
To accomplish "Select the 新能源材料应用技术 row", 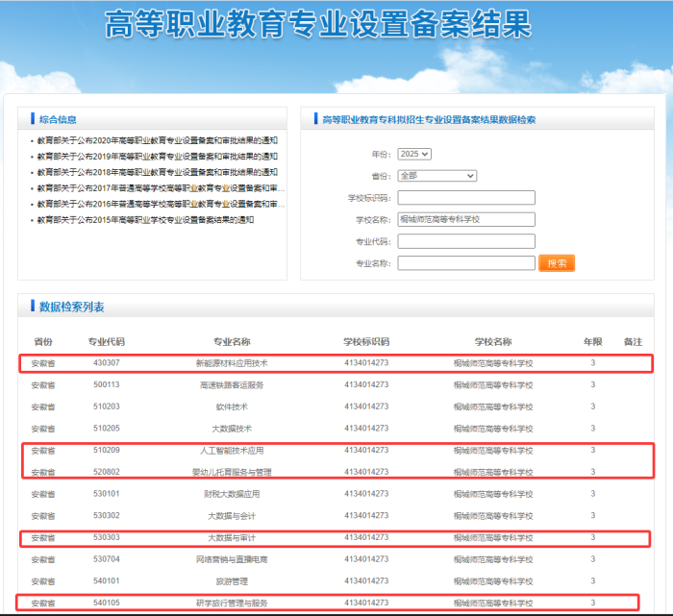I will tap(232, 363).
